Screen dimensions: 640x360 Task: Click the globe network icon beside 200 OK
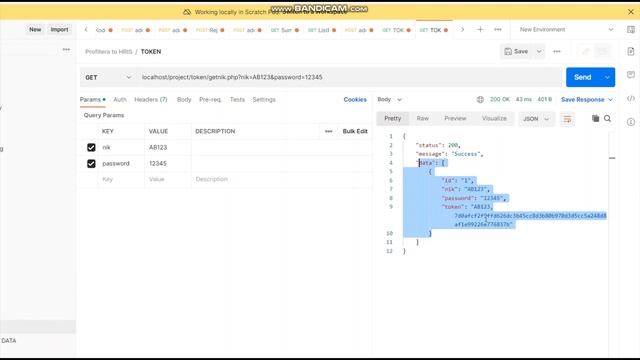point(480,100)
